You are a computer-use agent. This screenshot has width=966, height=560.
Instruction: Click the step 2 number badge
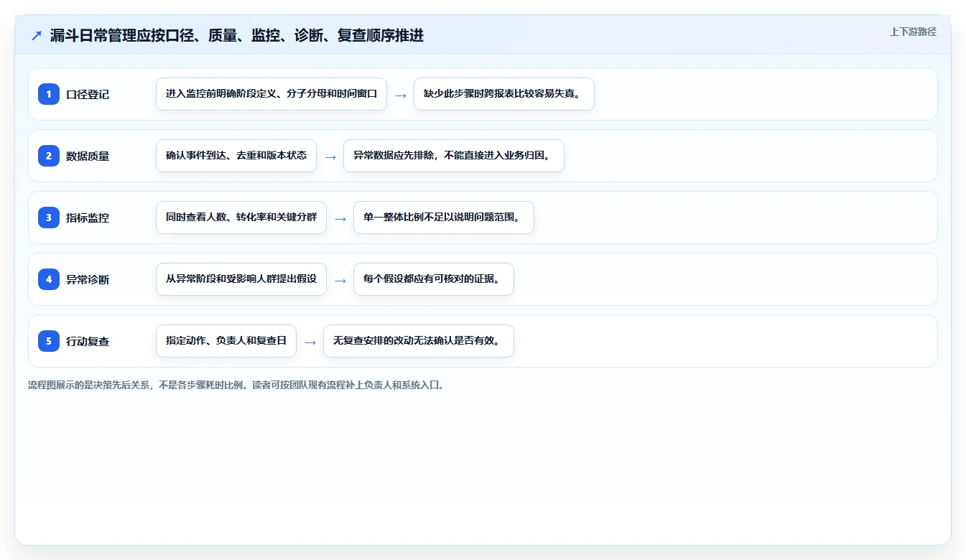pos(49,156)
